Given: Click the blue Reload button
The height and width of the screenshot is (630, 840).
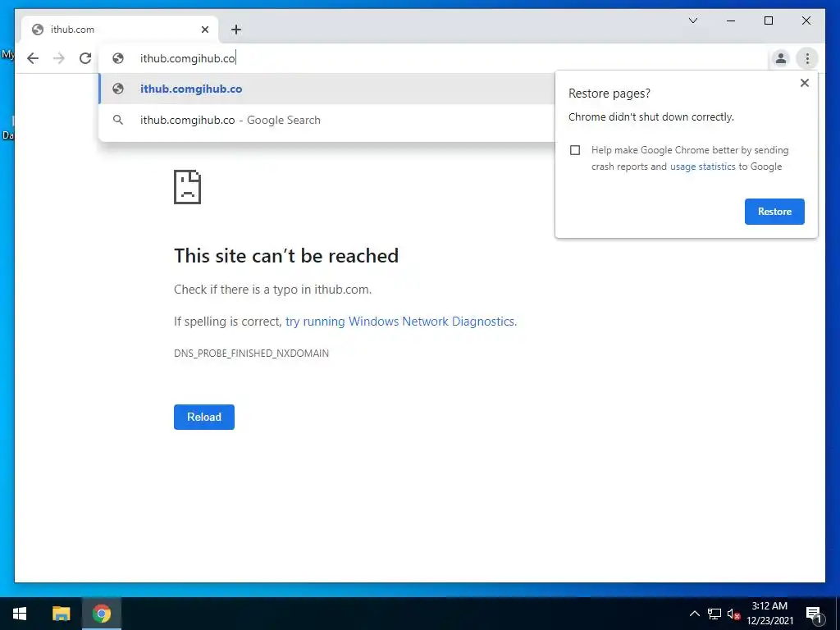Looking at the screenshot, I should (204, 417).
